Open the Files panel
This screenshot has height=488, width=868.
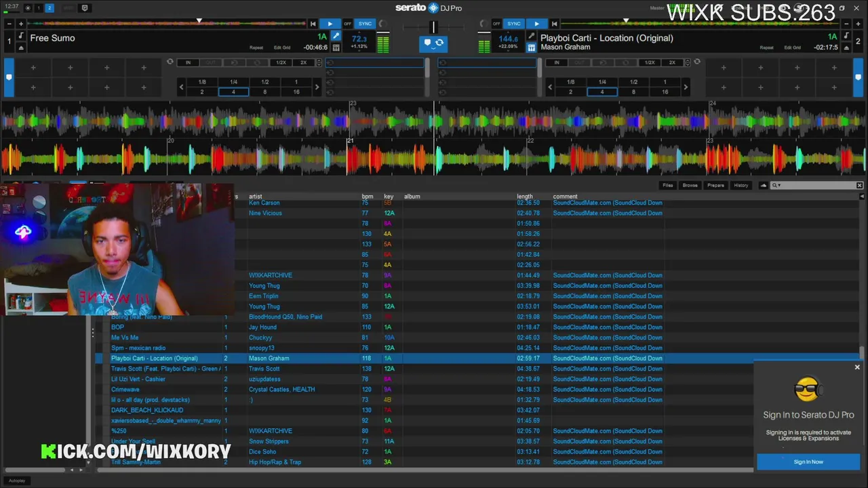(x=668, y=185)
